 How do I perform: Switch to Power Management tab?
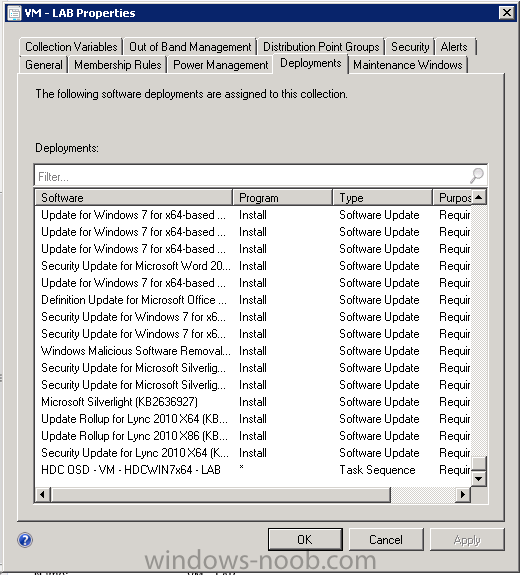pyautogui.click(x=220, y=65)
